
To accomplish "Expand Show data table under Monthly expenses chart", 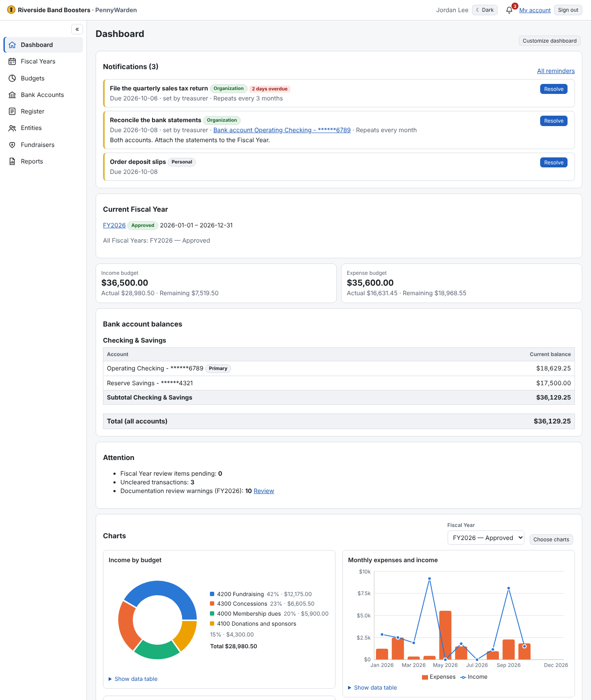I will 372,688.
